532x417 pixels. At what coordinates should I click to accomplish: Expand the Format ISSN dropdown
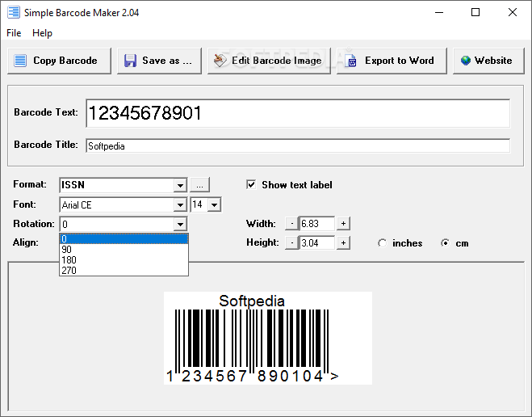point(180,185)
